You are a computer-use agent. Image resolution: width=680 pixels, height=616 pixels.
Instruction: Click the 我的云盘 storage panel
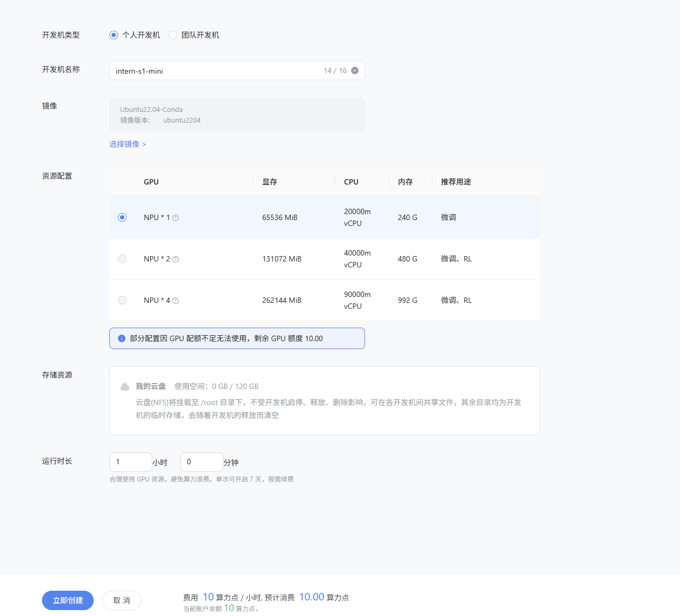pos(324,401)
